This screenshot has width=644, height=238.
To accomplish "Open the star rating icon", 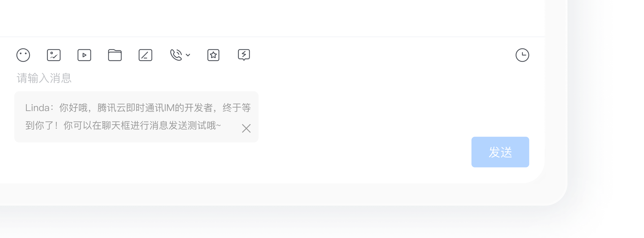I will 213,55.
